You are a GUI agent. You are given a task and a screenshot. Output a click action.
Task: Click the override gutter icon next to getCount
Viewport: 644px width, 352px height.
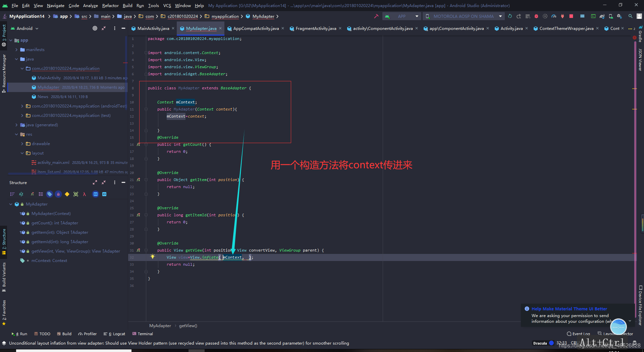138,144
